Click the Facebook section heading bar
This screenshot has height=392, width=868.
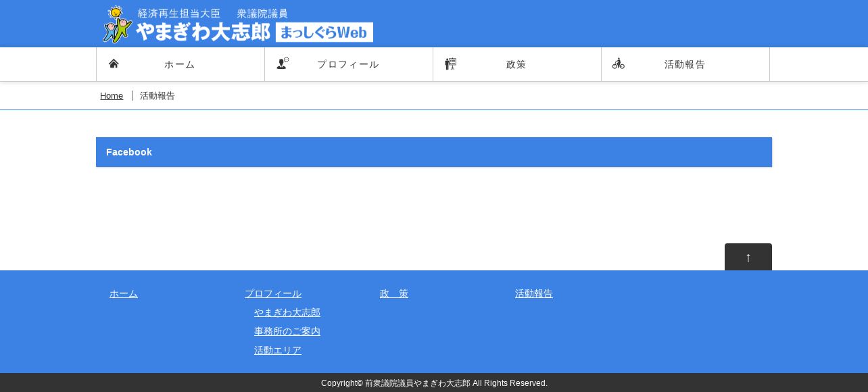[434, 152]
